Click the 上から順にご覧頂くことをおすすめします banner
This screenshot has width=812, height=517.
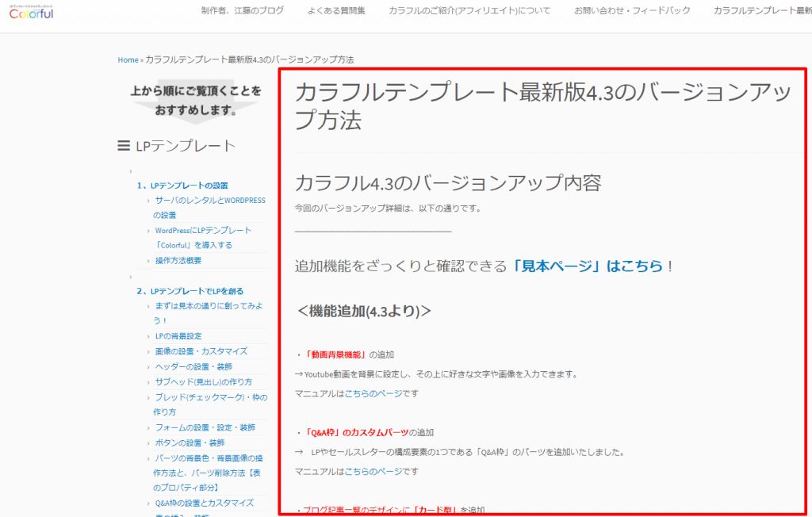(x=196, y=101)
